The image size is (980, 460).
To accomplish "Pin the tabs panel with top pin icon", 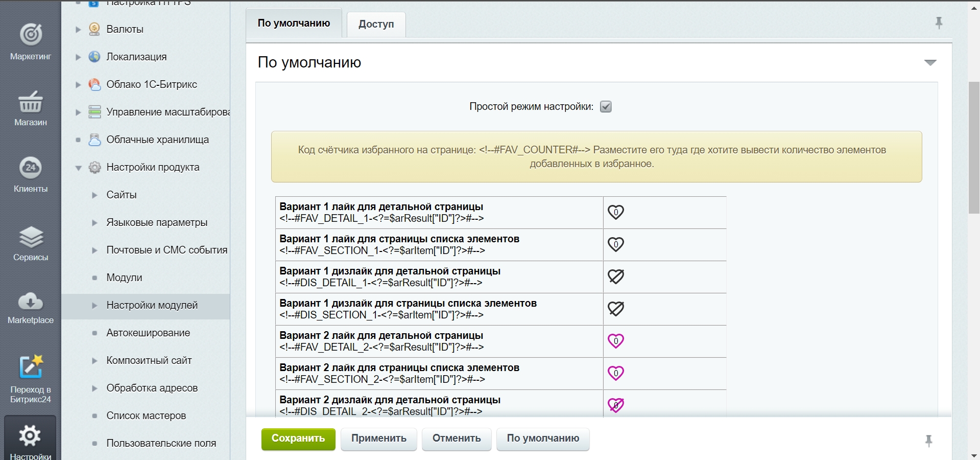I will (939, 23).
